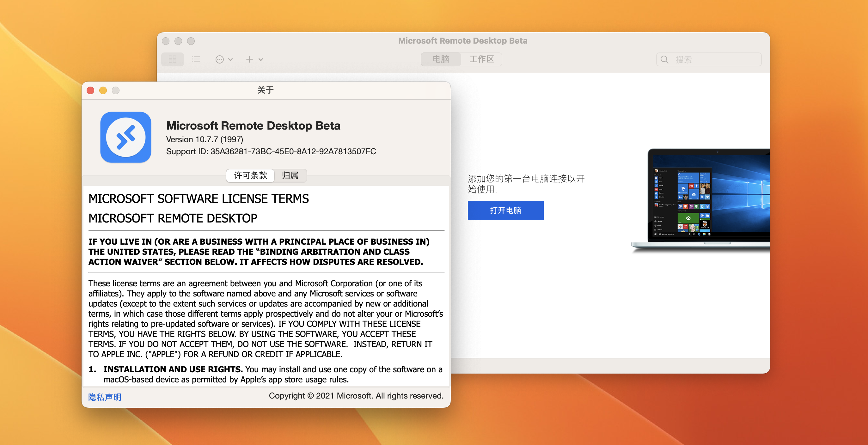
Task: Select the 电脑 segment tab
Action: [441, 59]
